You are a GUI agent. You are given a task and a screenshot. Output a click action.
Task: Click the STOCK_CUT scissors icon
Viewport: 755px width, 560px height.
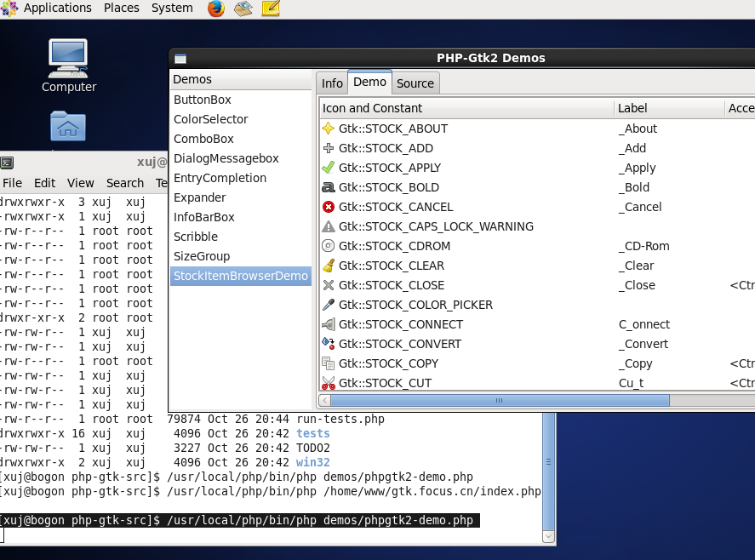point(328,383)
